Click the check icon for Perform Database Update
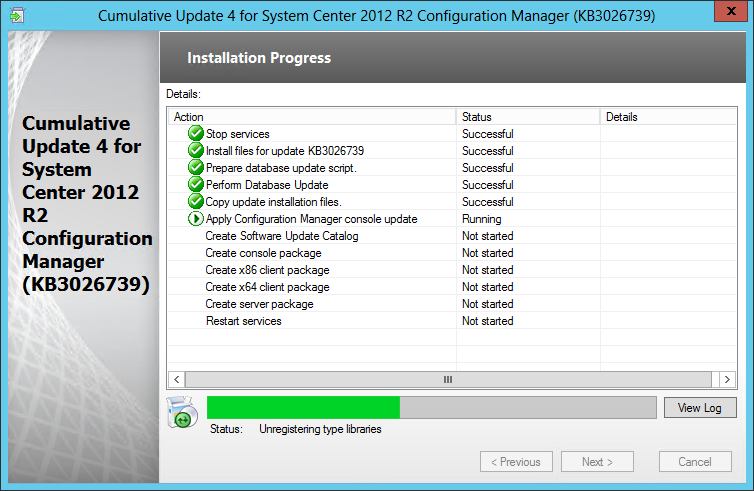The image size is (754, 491). (x=196, y=184)
